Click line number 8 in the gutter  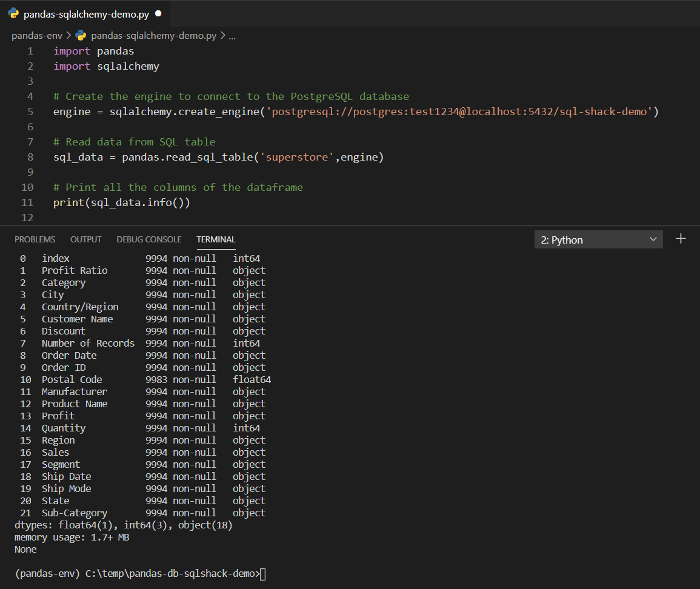coord(30,156)
